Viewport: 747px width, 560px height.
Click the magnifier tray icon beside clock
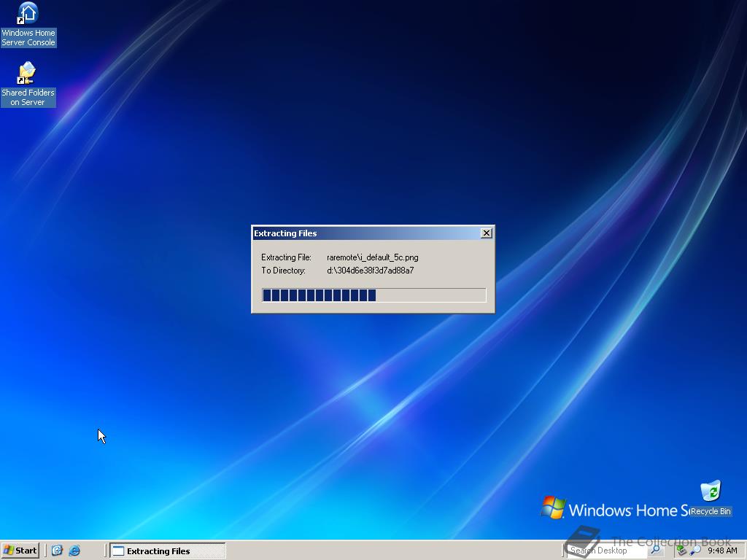pyautogui.click(x=695, y=551)
